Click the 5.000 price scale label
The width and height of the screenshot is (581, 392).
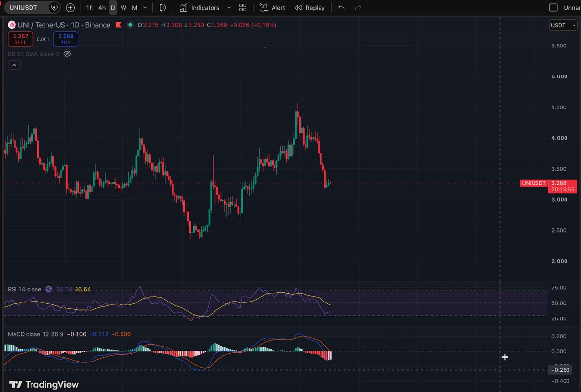tap(559, 76)
